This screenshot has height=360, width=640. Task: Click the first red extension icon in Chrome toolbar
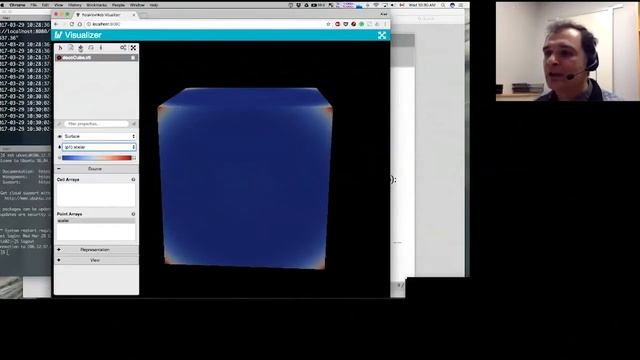tap(338, 24)
